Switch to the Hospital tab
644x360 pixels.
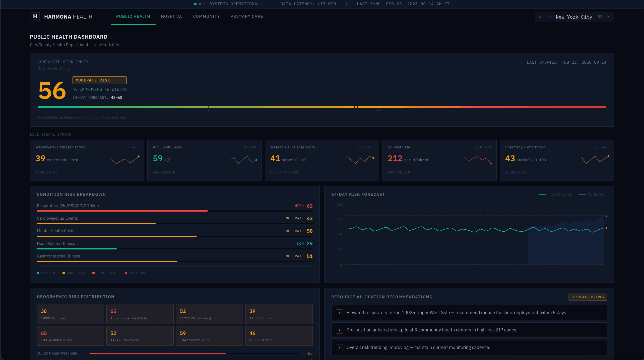tap(171, 17)
